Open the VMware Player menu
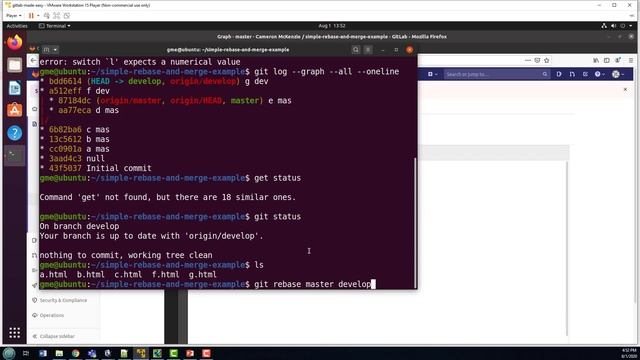640x360 pixels. 13,16
